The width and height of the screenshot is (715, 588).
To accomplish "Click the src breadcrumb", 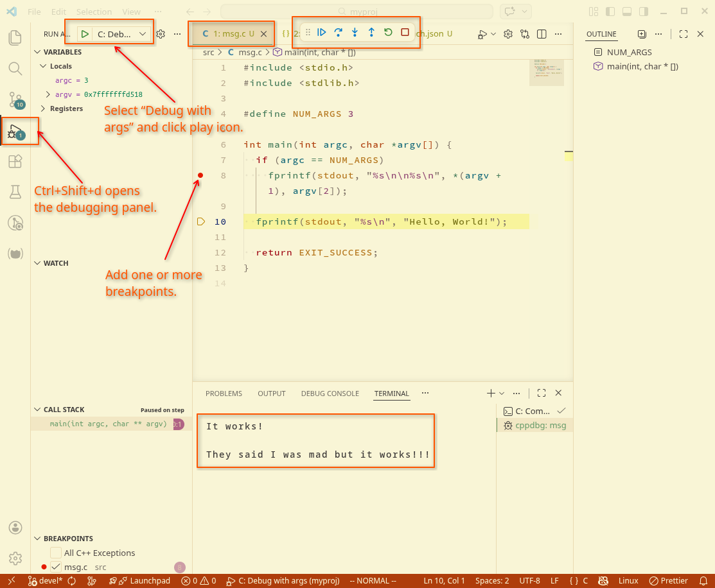I will tap(208, 53).
